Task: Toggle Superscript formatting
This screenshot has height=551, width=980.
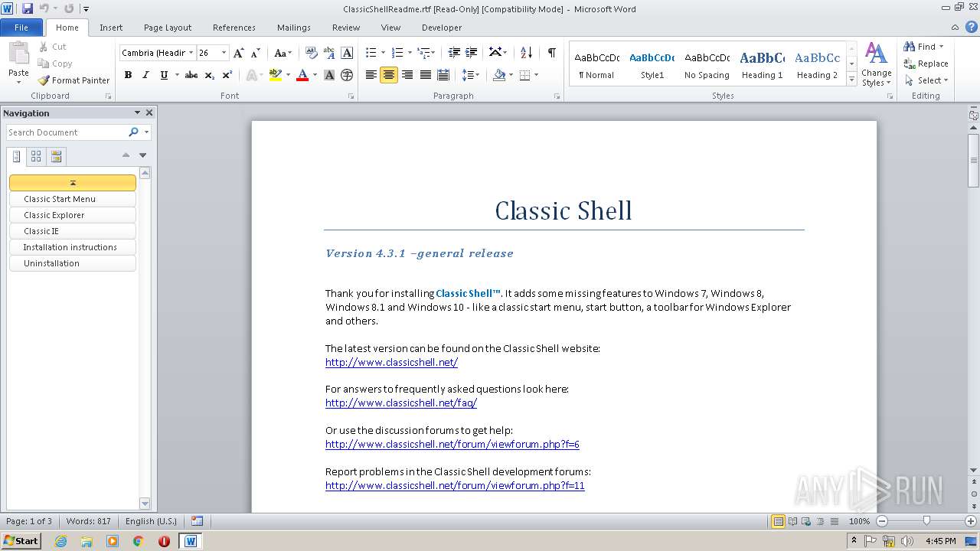Action: 227,75
